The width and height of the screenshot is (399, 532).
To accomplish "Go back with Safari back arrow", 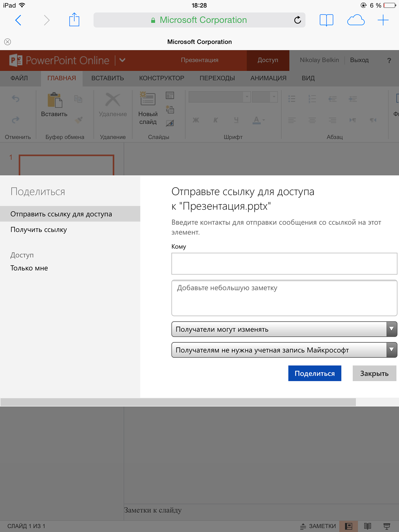I will click(18, 20).
